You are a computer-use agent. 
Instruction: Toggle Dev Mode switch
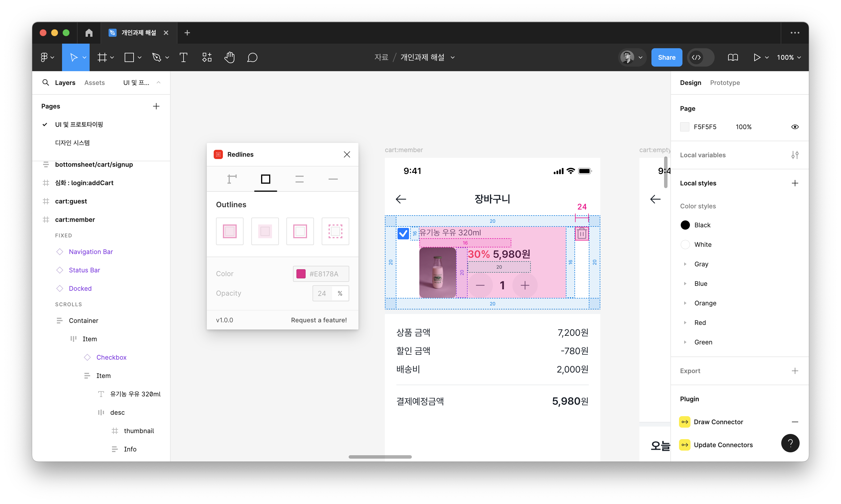click(701, 57)
